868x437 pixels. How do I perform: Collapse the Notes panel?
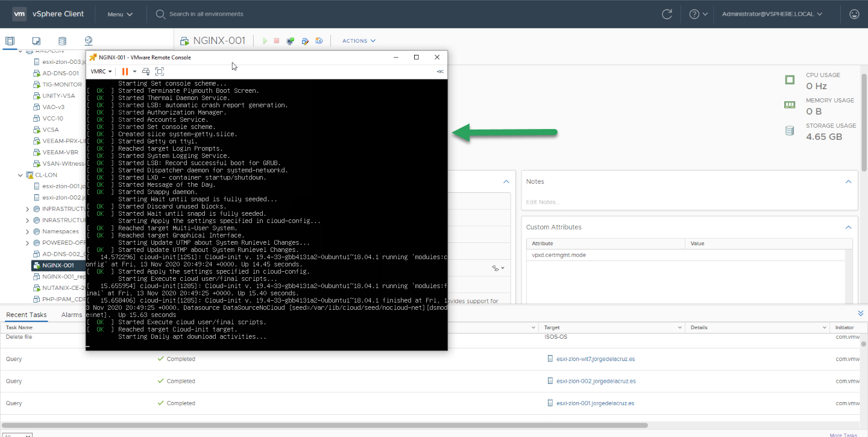tap(848, 181)
